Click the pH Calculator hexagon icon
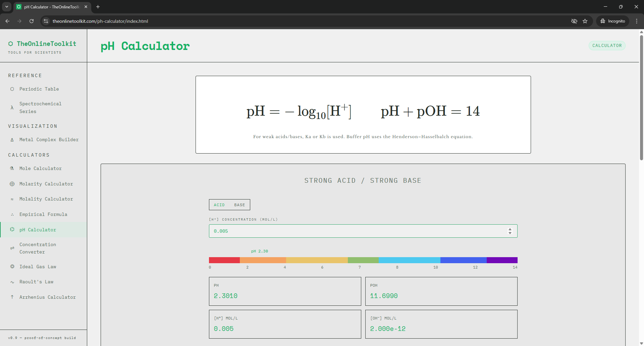The height and width of the screenshot is (346, 644). (12, 230)
